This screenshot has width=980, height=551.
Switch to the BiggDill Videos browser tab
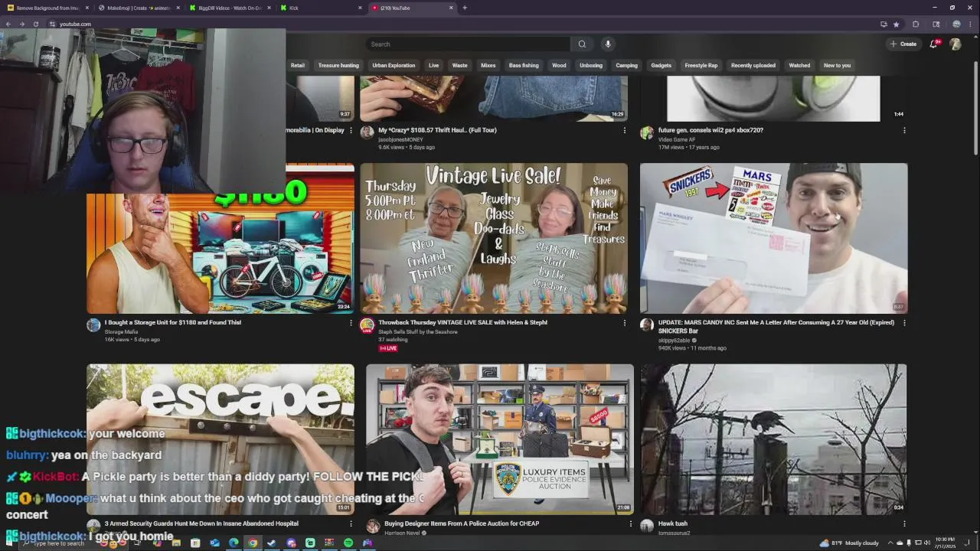(229, 8)
